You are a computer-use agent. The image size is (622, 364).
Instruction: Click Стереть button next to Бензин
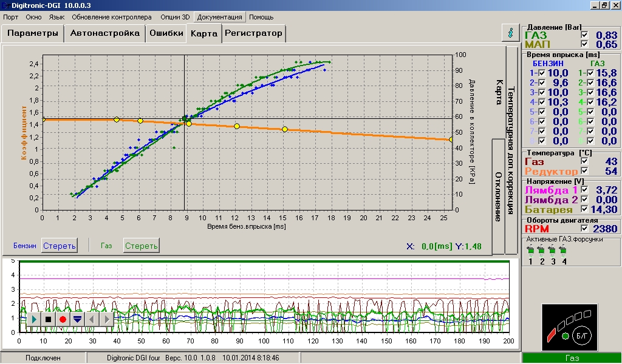(60, 246)
